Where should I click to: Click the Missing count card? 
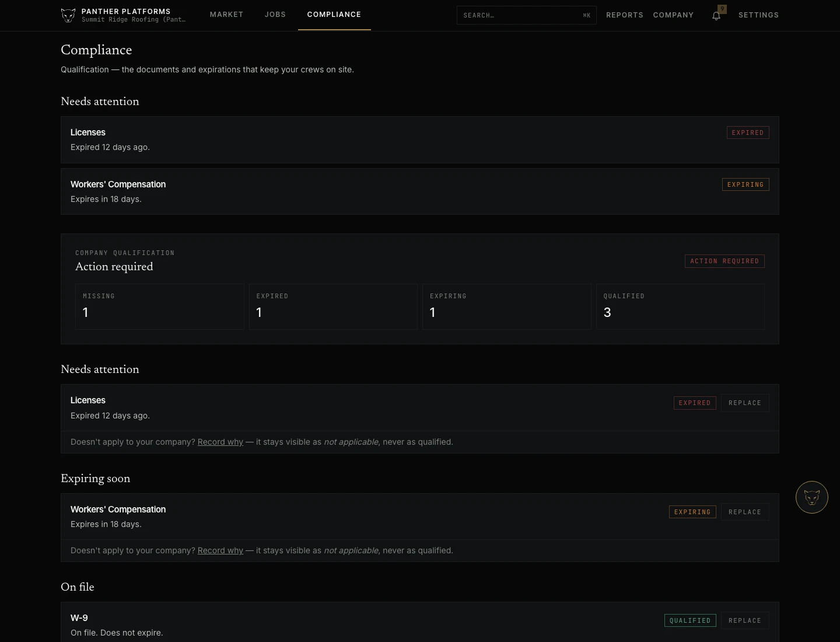(x=159, y=306)
